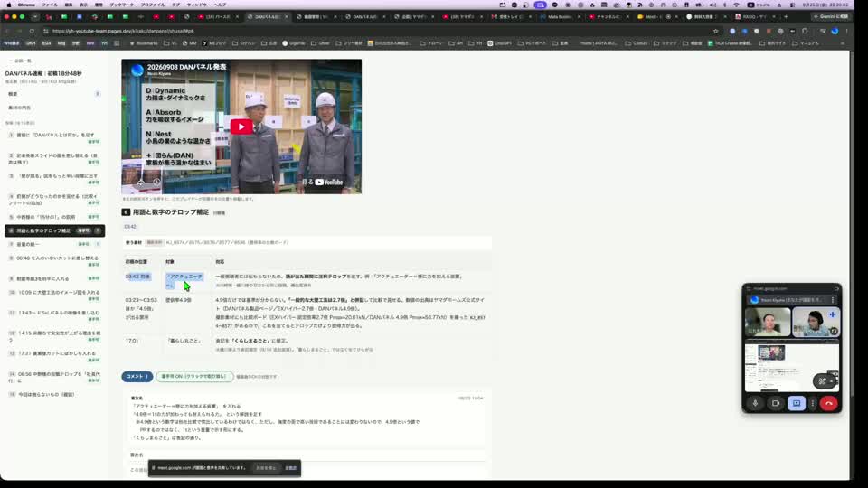This screenshot has height=488, width=868.
Task: Click the 17:01 timestamp in table
Action: pos(132,341)
